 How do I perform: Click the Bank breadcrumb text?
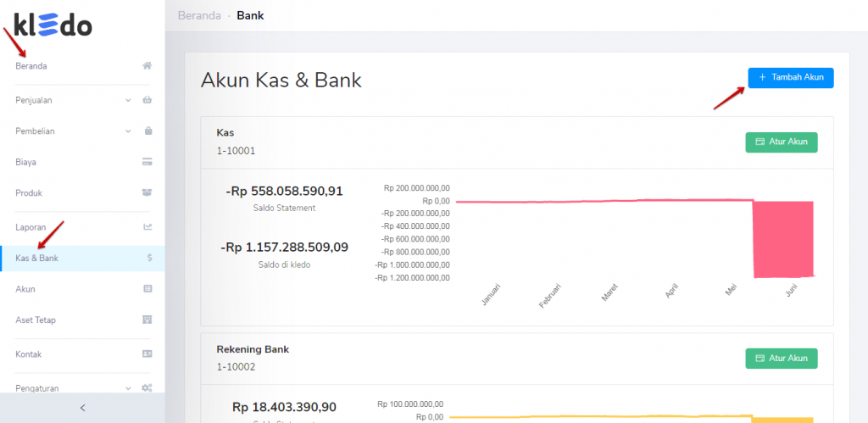pos(250,15)
